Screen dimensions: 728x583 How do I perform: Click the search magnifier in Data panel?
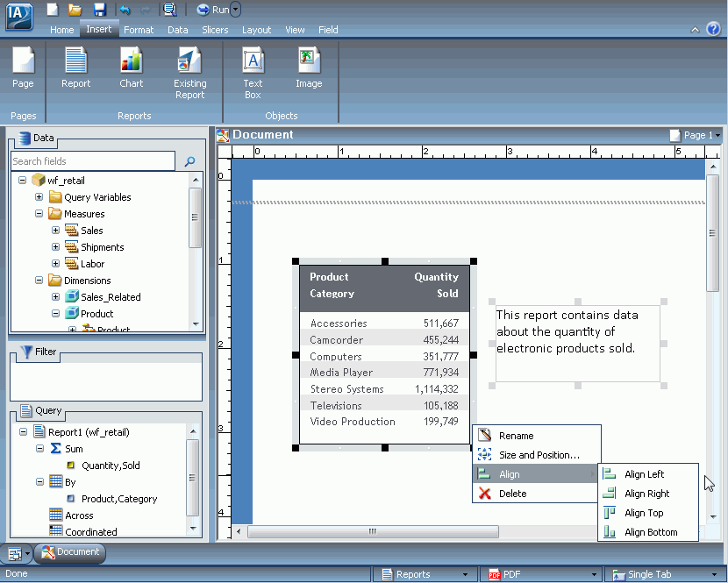click(x=189, y=161)
